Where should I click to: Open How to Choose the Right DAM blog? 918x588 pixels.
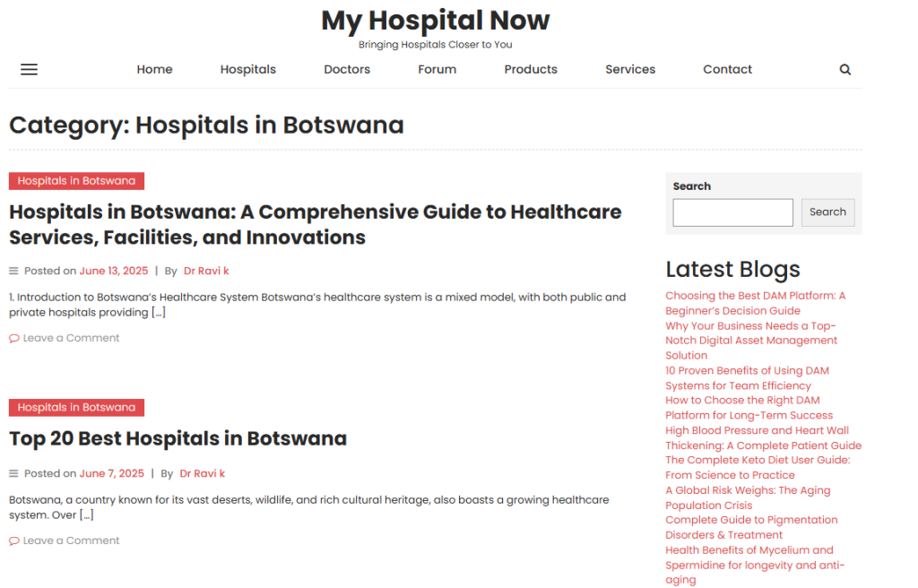749,408
